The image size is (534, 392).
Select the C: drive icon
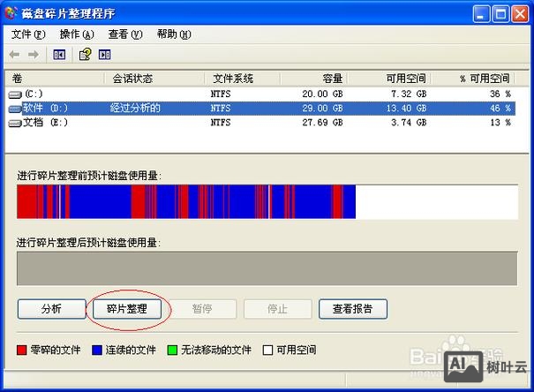(x=15, y=94)
